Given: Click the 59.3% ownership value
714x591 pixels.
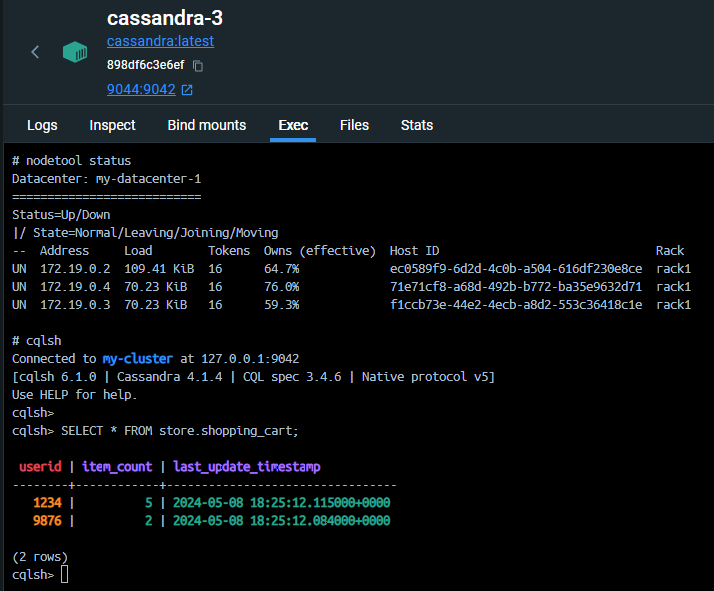Looking at the screenshot, I should pos(282,305).
